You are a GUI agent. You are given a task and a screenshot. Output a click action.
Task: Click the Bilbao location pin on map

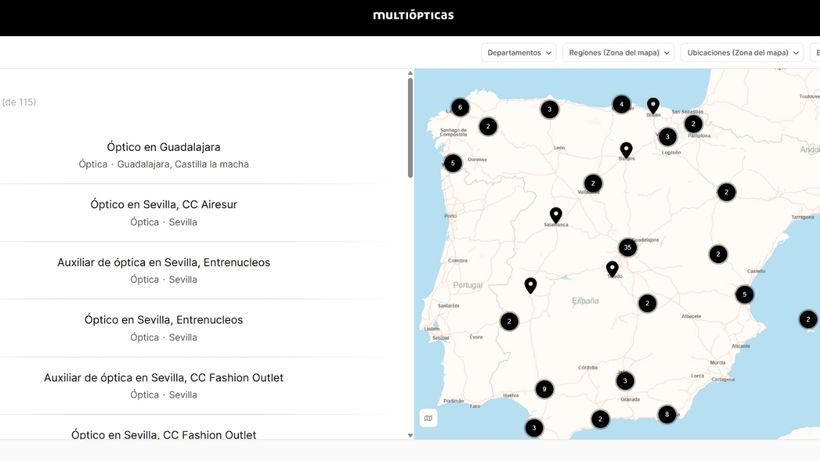point(653,105)
